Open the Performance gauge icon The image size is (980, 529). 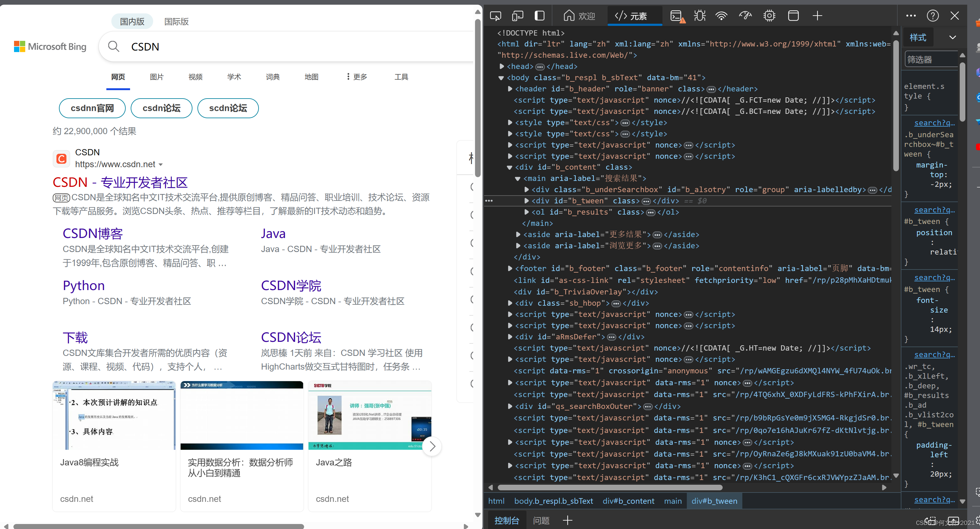[x=745, y=16]
